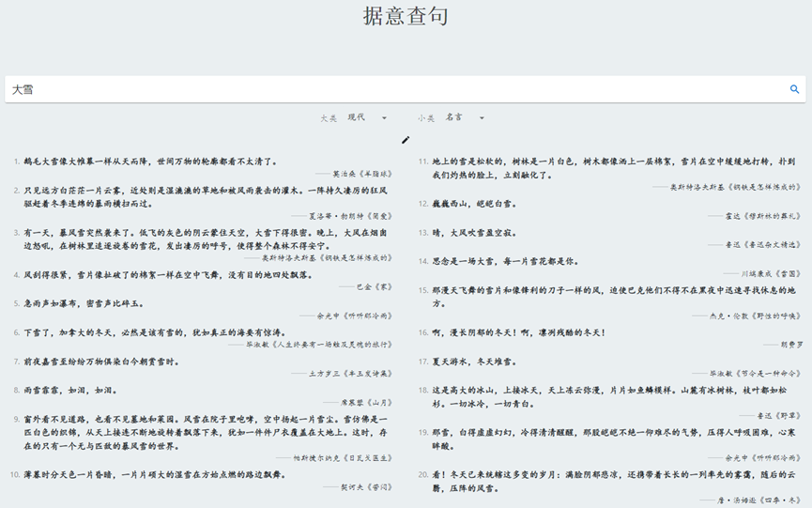Select result 19 beginning 那雪，白得虚虚幻幻
This screenshot has width=812, height=508.
614,439
